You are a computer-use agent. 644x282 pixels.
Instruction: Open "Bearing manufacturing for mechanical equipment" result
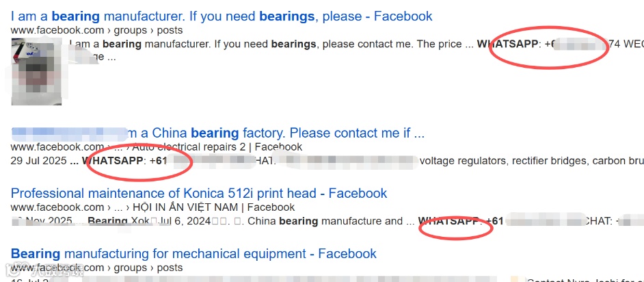point(193,254)
